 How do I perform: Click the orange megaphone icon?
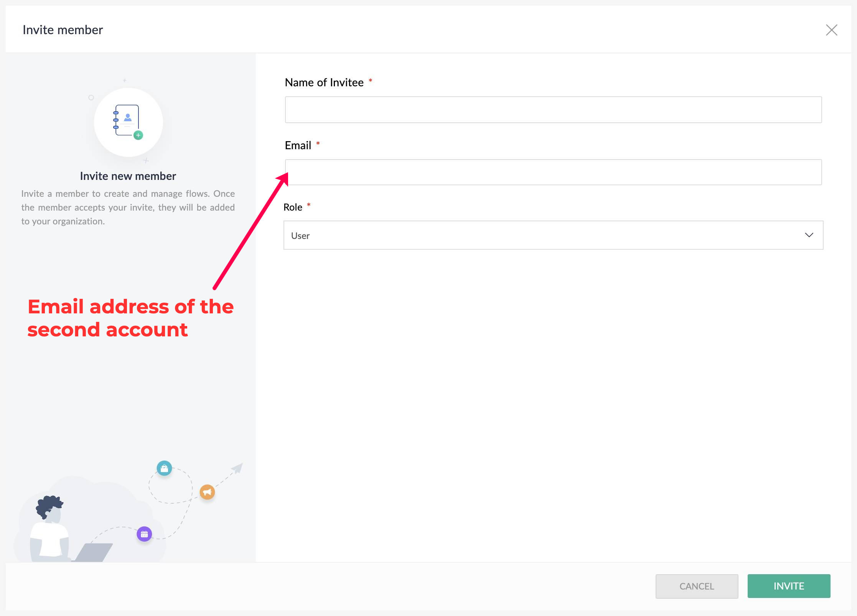click(207, 492)
